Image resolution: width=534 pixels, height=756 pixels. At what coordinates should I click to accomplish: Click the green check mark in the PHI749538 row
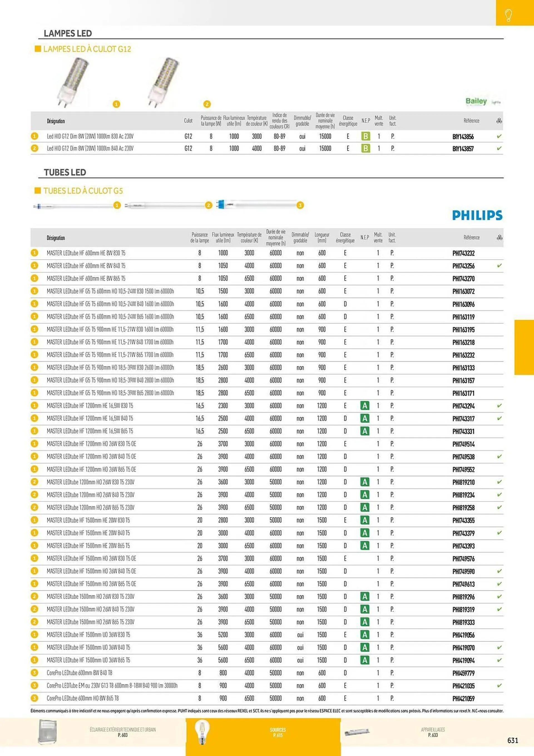point(500,456)
